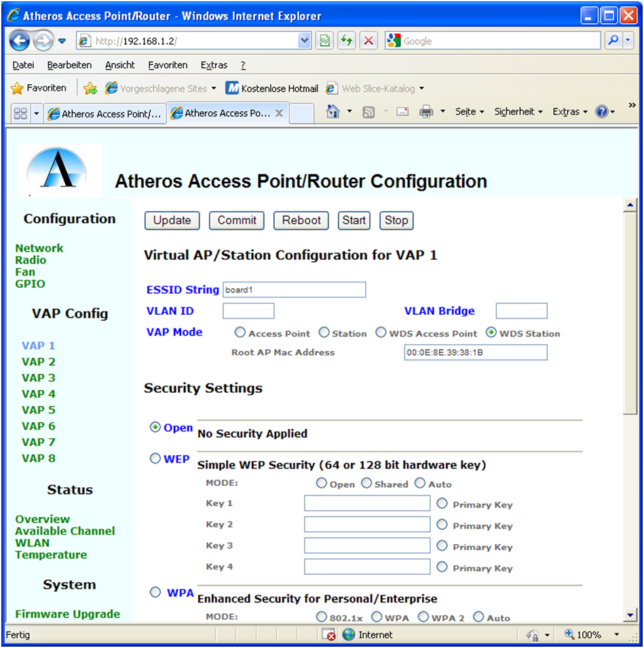The width and height of the screenshot is (644, 648).
Task: Open the Extras command bar dropdown
Action: 570,111
